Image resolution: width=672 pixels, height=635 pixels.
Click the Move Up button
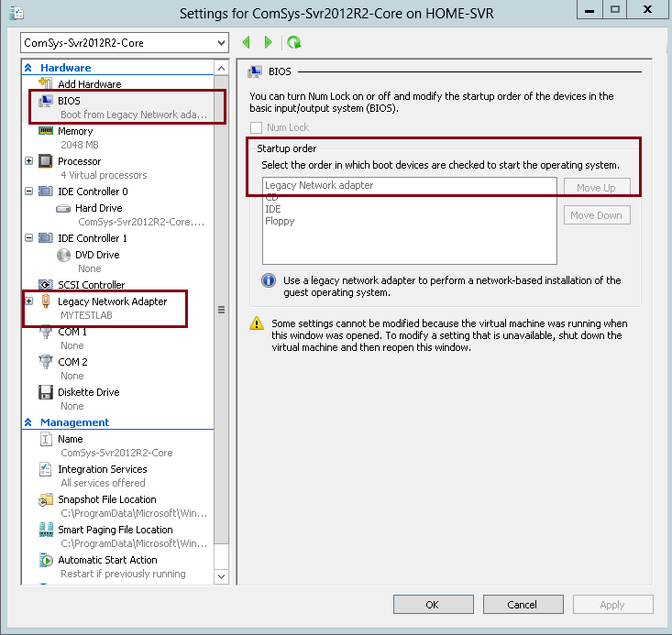coord(597,188)
